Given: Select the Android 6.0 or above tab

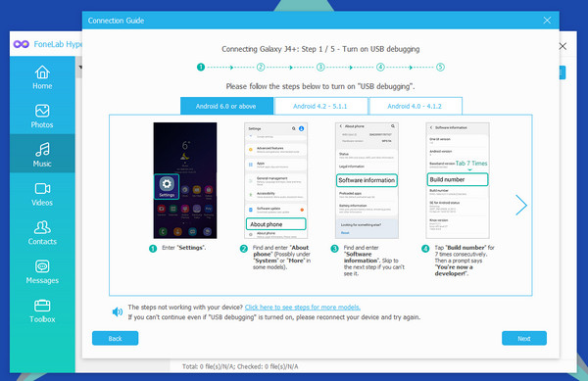Looking at the screenshot, I should [x=226, y=106].
